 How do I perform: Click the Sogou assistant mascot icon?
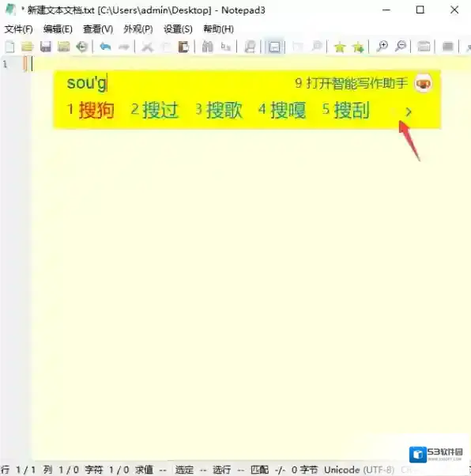click(x=423, y=83)
